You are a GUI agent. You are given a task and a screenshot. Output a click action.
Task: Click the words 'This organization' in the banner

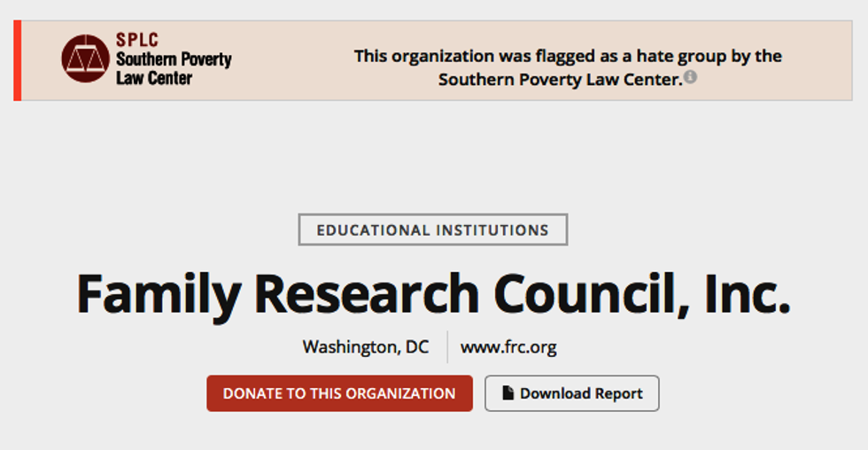pyautogui.click(x=416, y=56)
